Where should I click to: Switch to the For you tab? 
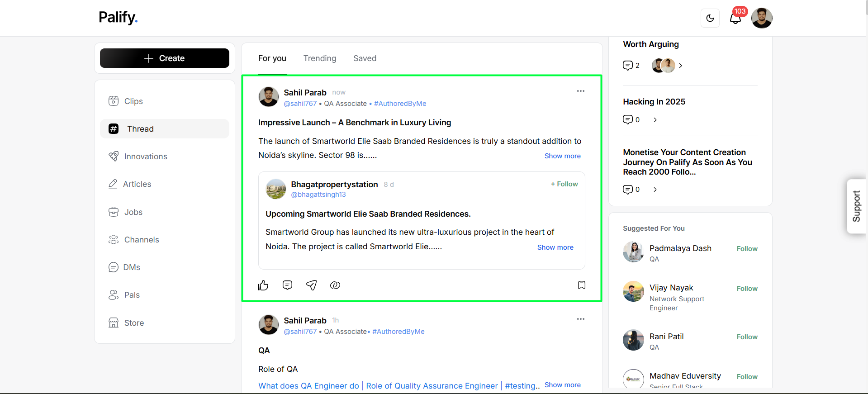pos(272,58)
